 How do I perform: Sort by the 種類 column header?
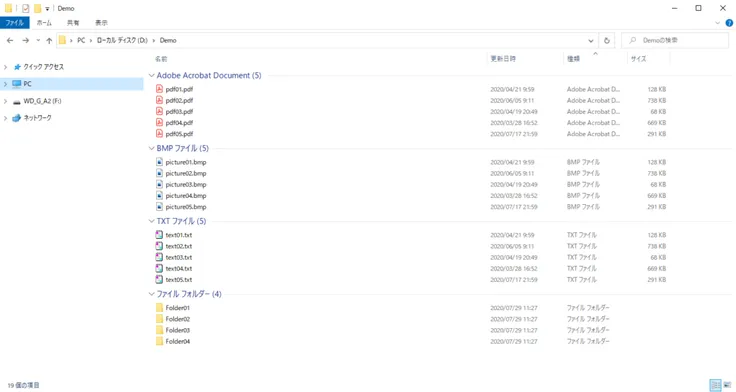[x=573, y=59]
